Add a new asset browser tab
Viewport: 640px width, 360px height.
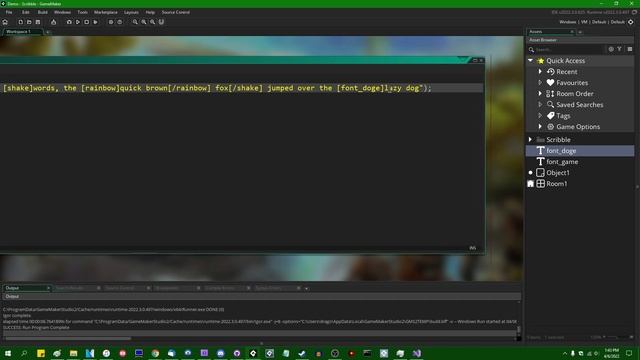coord(580,32)
